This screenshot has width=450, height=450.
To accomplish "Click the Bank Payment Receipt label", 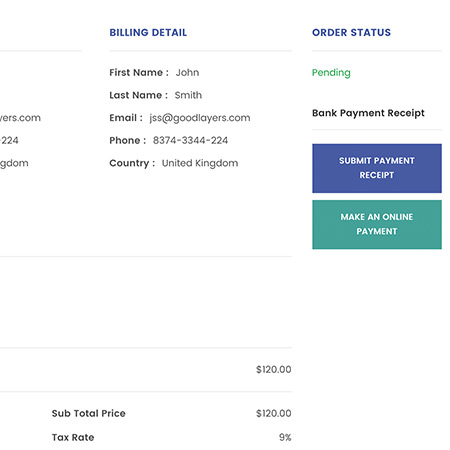I will click(368, 113).
